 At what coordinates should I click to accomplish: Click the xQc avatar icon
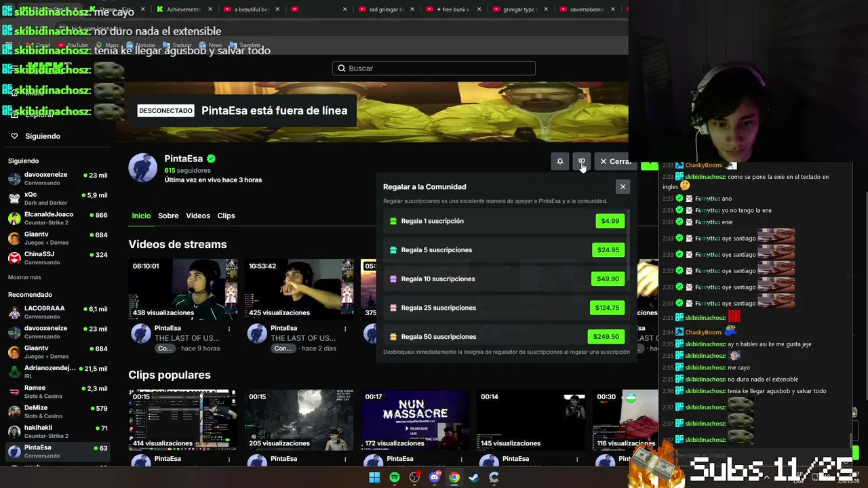click(x=14, y=199)
